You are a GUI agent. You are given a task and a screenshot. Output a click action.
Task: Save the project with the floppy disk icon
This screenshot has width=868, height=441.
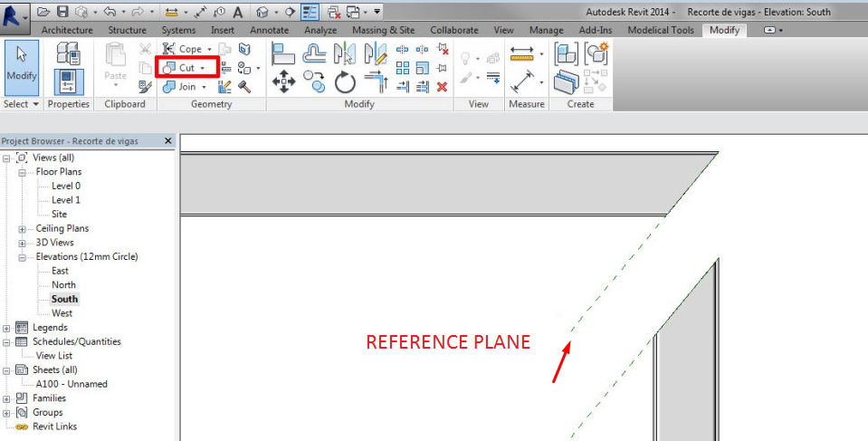[62, 12]
